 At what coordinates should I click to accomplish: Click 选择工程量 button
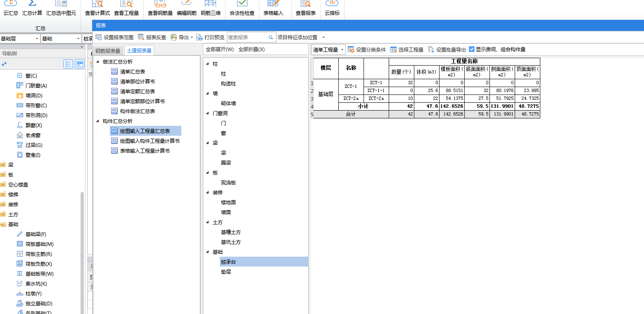(407, 50)
